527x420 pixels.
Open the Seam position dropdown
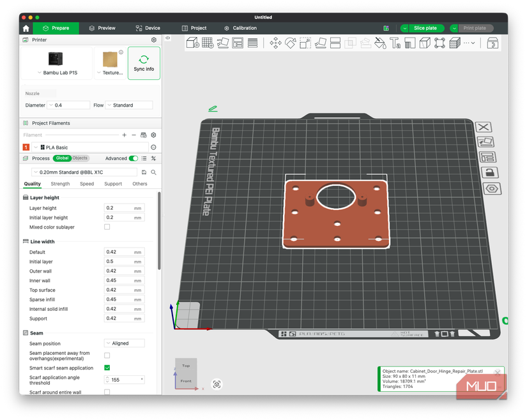[125, 343]
